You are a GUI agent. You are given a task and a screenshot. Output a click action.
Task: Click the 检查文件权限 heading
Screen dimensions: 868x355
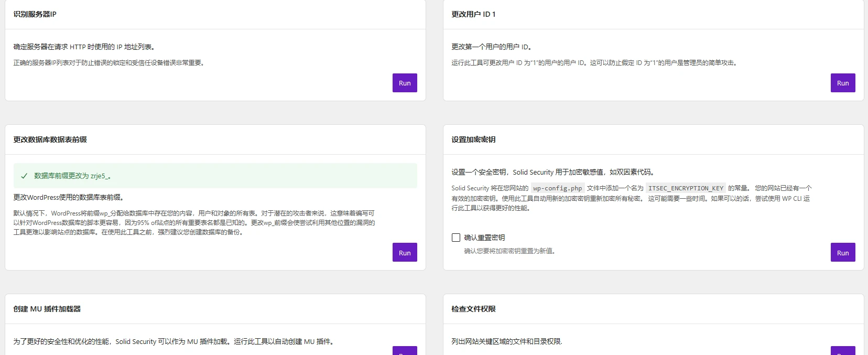[x=473, y=309]
